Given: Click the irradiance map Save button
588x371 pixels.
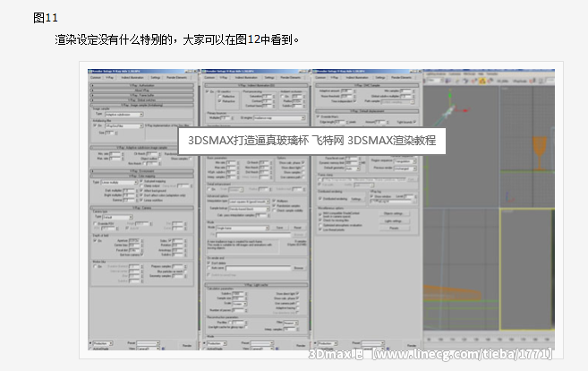Looking at the screenshot, I should click(280, 228).
